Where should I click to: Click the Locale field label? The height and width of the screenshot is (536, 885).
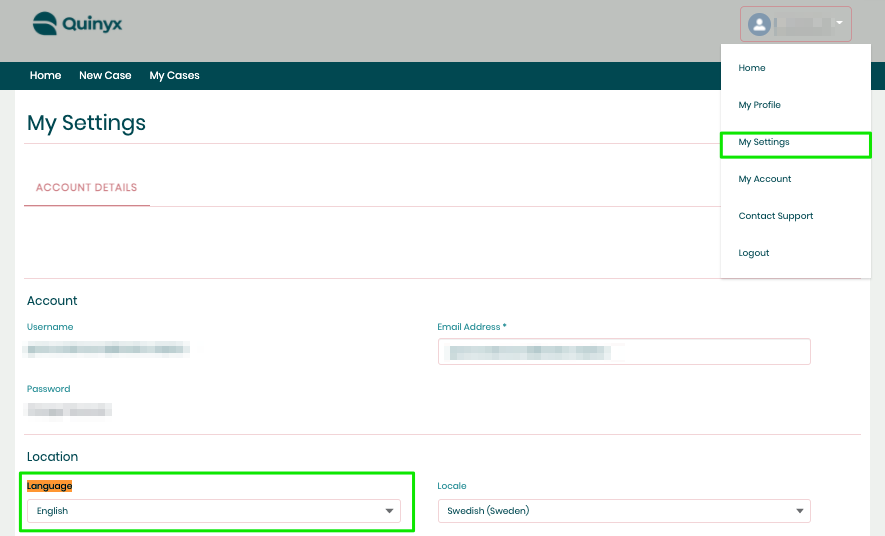click(x=452, y=486)
